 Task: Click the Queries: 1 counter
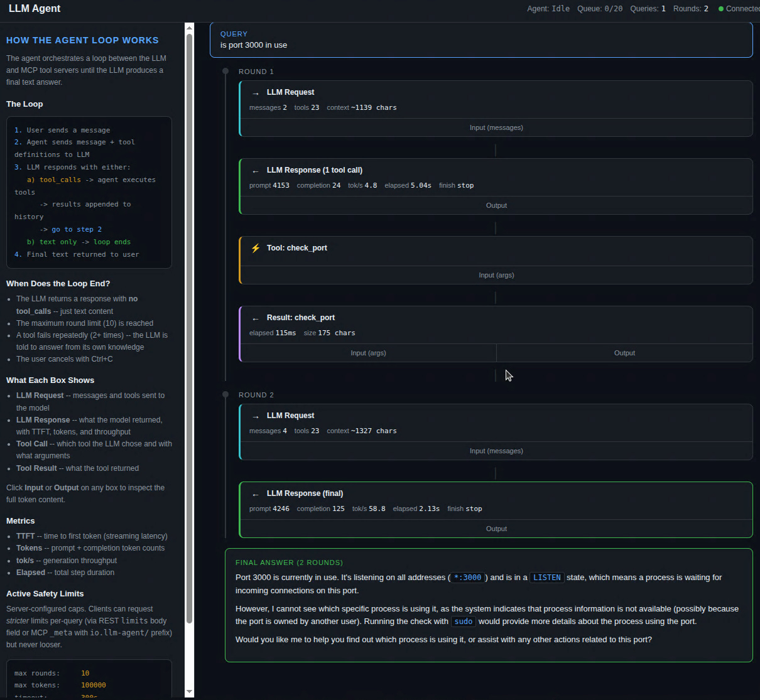coord(648,9)
